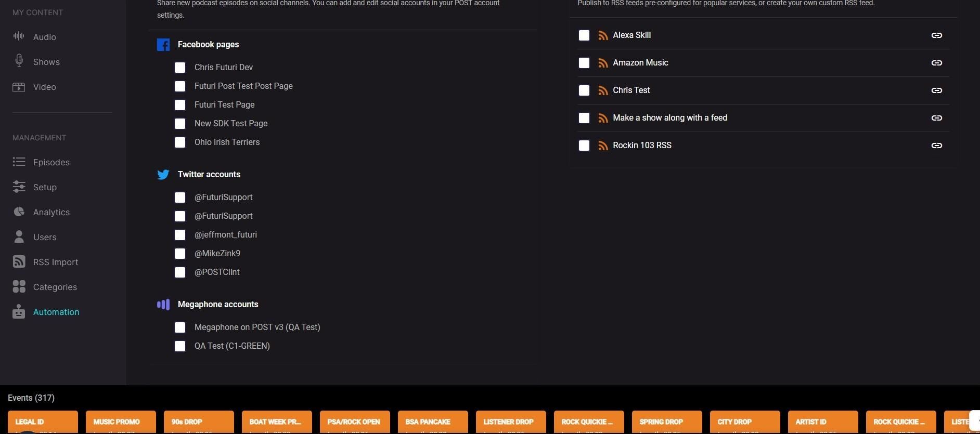Click the Chris Test link icon
The height and width of the screenshot is (434, 980).
pos(936,90)
